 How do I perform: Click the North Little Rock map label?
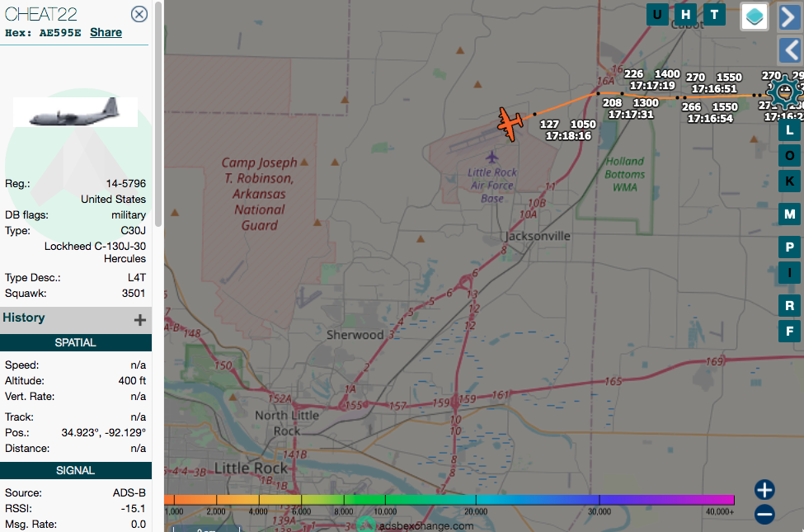pyautogui.click(x=287, y=423)
